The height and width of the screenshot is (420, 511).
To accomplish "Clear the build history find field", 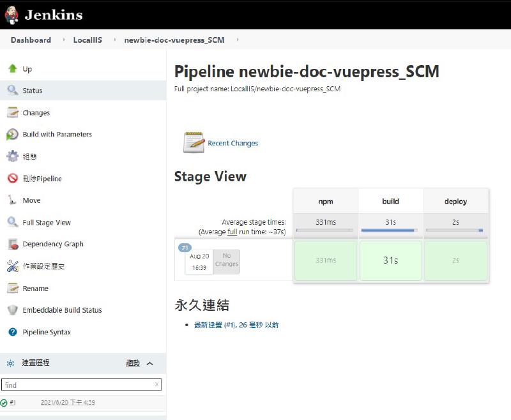I will point(156,384).
